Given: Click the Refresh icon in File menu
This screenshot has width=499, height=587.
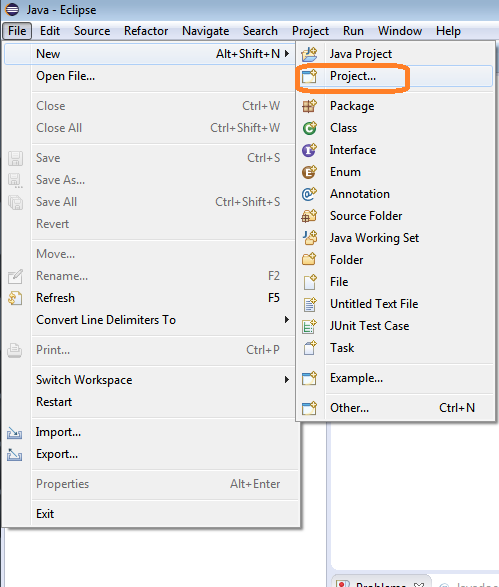Looking at the screenshot, I should 15,298.
